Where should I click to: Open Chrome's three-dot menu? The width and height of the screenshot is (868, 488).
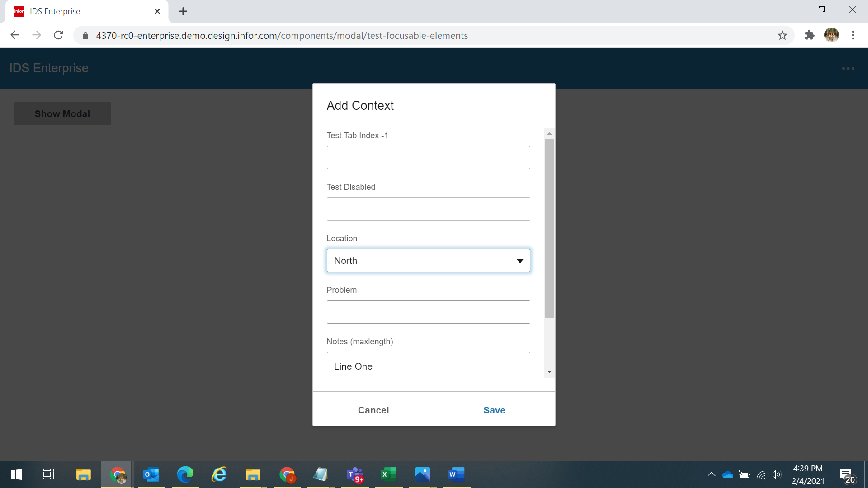853,35
